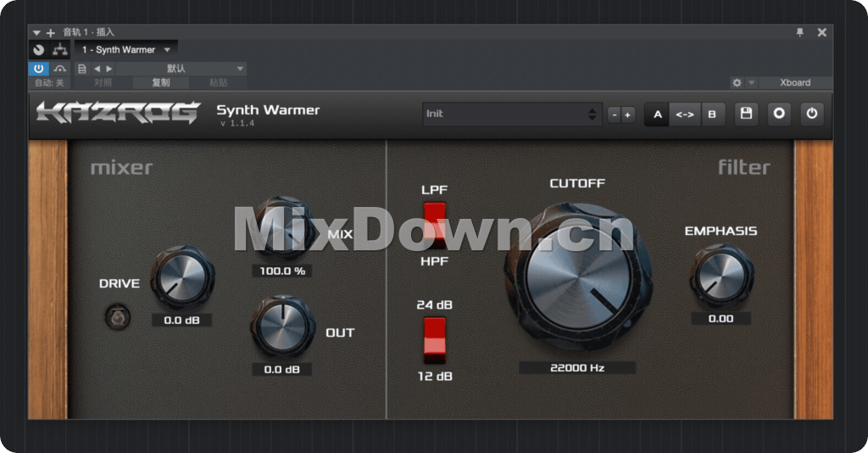Click the Kazrog logo
This screenshot has width=868, height=453.
[118, 113]
